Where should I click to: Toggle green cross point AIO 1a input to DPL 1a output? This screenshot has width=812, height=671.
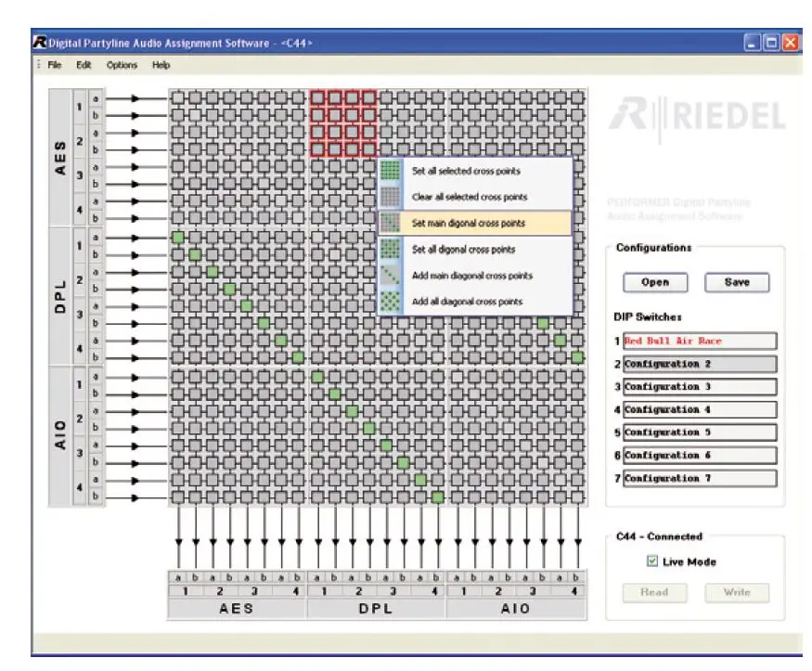coord(317,377)
